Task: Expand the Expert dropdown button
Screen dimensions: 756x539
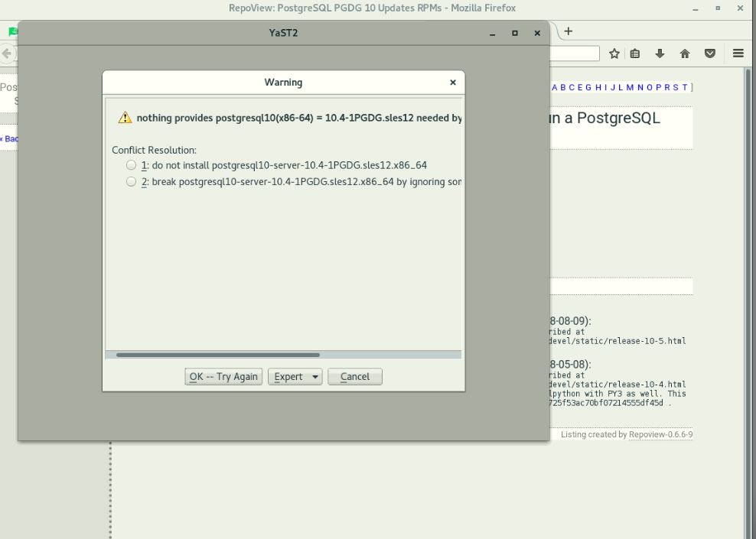Action: pyautogui.click(x=295, y=377)
